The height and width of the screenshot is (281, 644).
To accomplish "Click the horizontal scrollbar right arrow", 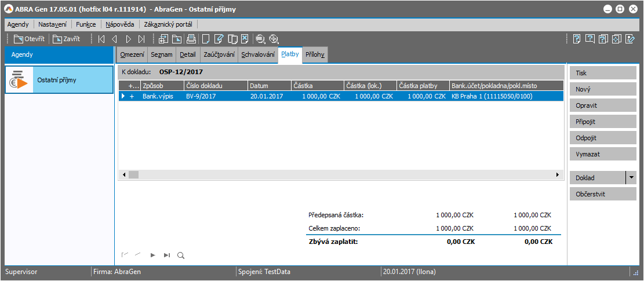I will pos(558,174).
